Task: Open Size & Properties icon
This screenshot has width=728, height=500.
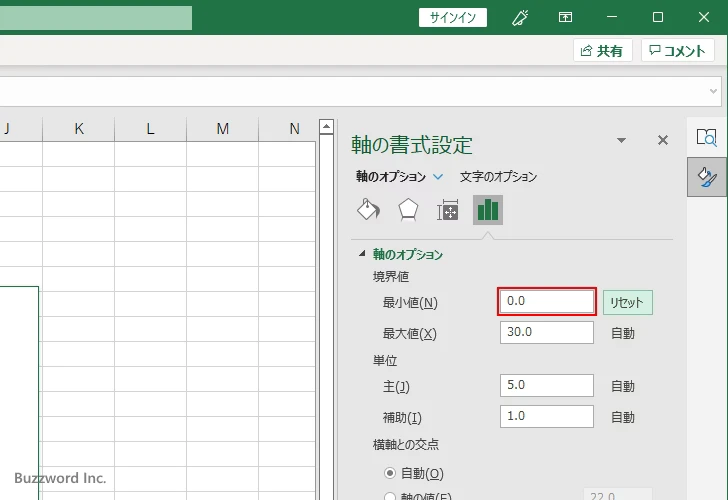Action: point(448,211)
